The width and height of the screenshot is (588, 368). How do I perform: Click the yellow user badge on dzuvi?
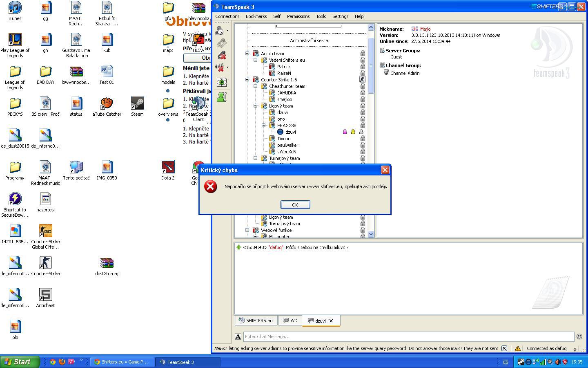point(353,132)
